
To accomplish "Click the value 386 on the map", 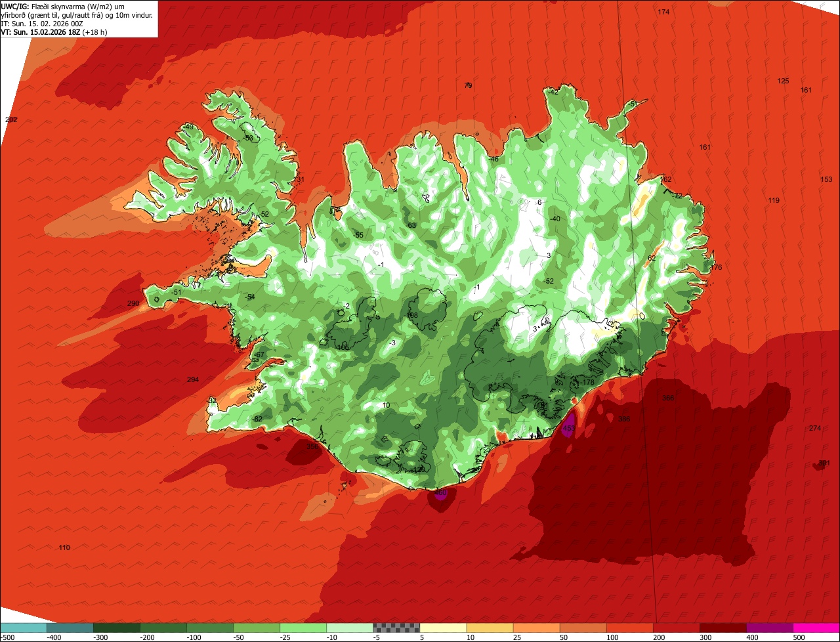I will [624, 419].
